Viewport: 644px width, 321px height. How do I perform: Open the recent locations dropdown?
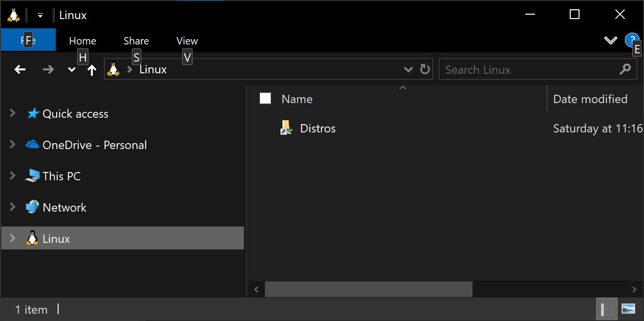click(x=71, y=70)
